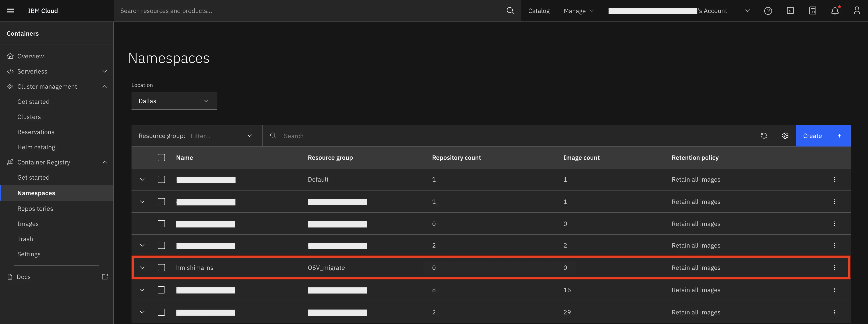Open the hamburger navigation menu
Viewport: 868px width, 324px height.
(10, 11)
